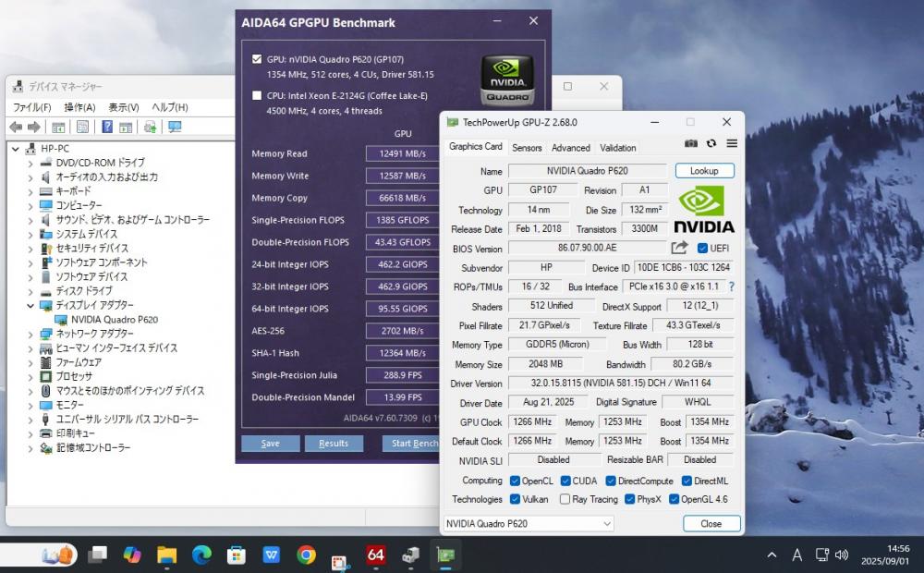Click the BIOS export arrow icon in GPU-Z
The image size is (924, 573).
click(679, 249)
